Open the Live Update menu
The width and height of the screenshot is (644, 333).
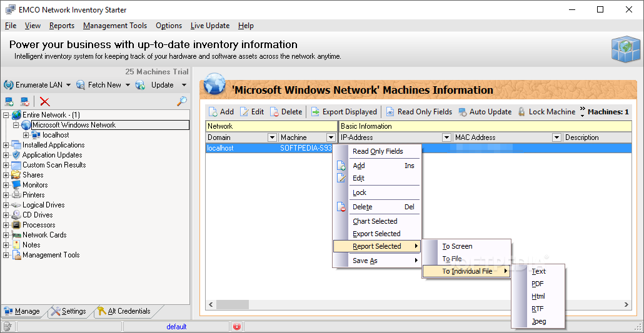click(x=210, y=26)
